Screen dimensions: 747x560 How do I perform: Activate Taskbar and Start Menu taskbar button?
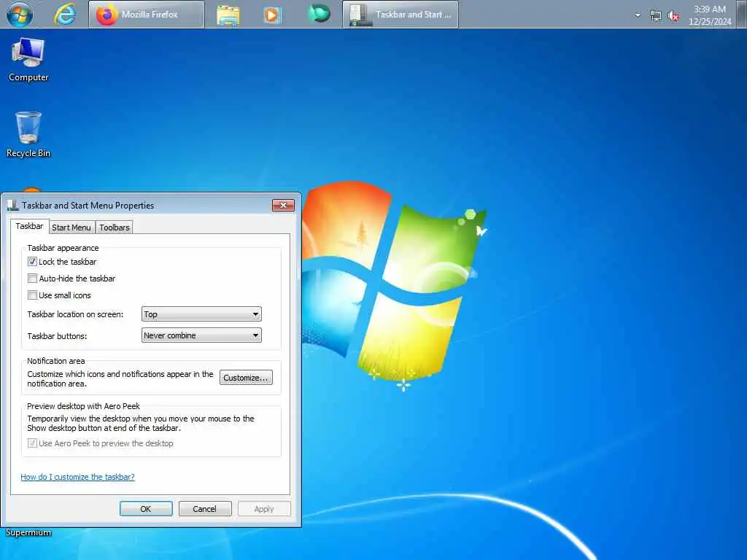point(400,15)
